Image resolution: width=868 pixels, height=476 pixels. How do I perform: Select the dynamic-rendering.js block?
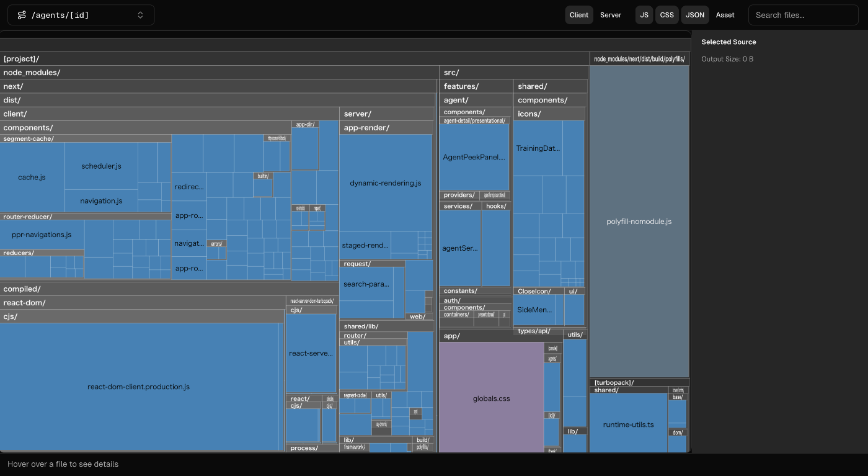[x=386, y=183]
